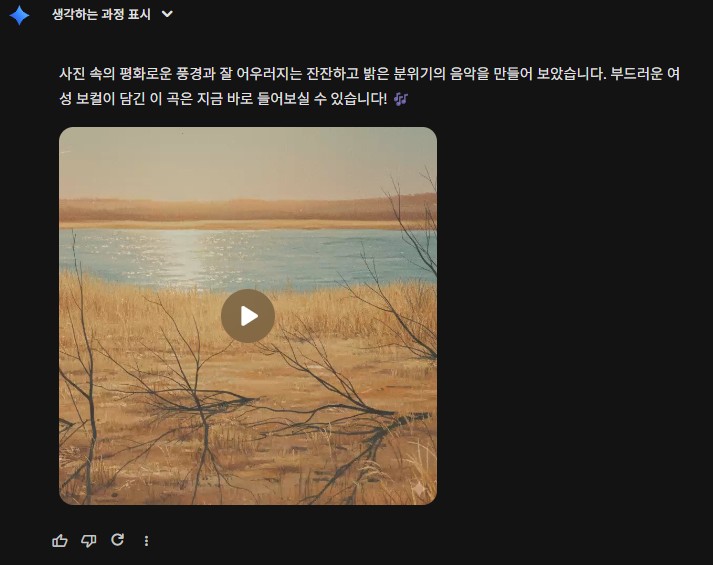Open the three-dot more options menu
Viewport: 713px width, 565px height.
click(x=146, y=540)
